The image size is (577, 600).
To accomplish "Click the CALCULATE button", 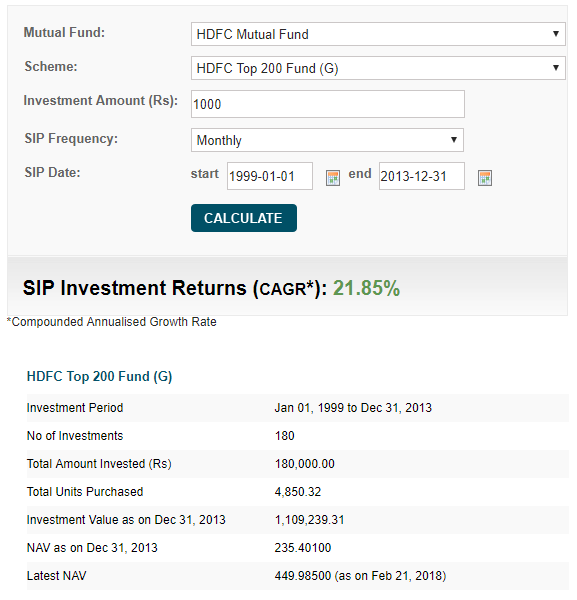I will 244,218.
